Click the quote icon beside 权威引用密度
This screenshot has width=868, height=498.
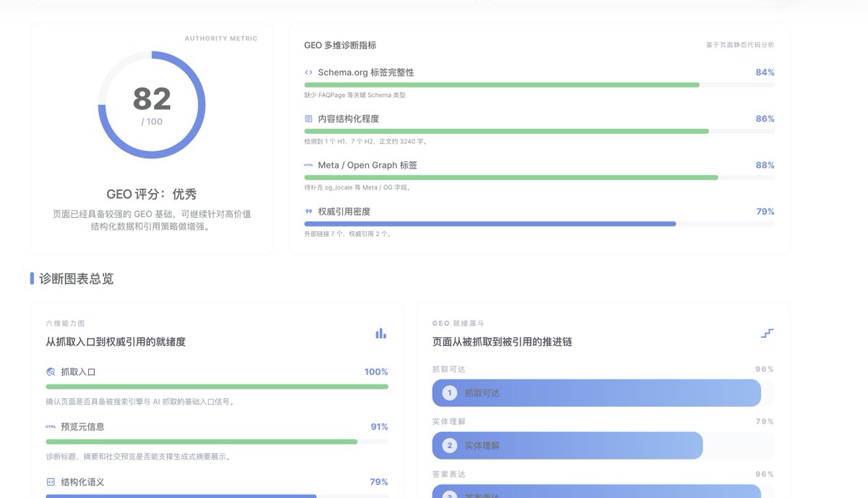[x=309, y=211]
